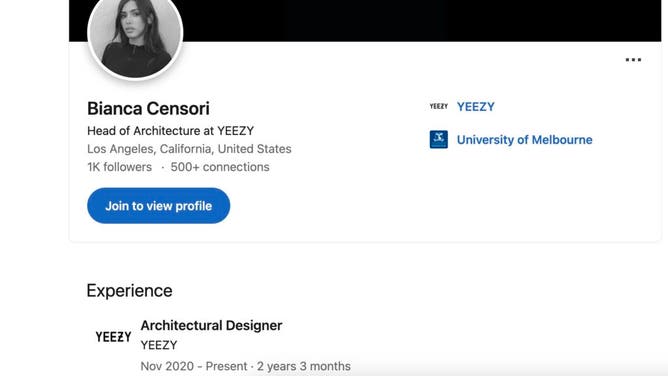Click the Head of Architecture at YEEZY headline

click(x=170, y=131)
